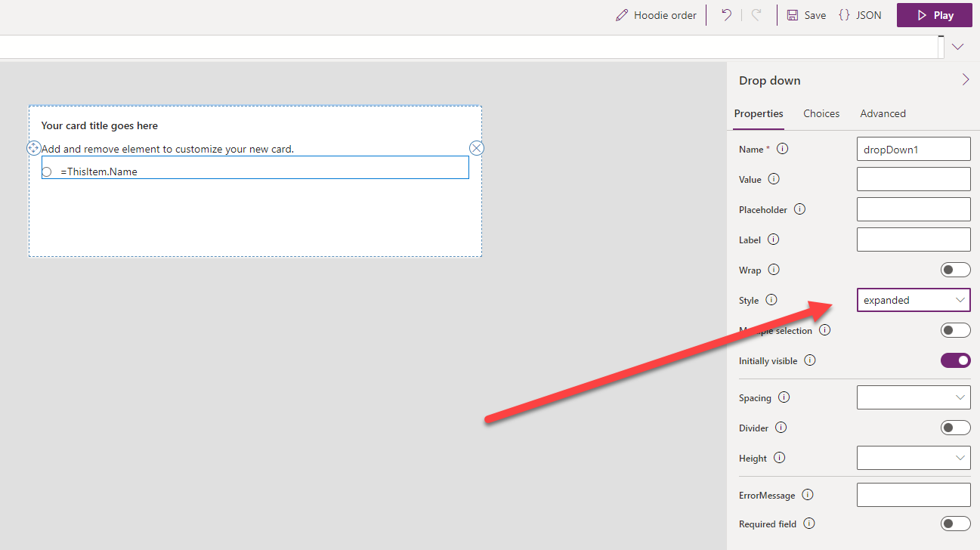
Task: Click the info icon next to Value
Action: pyautogui.click(x=773, y=179)
